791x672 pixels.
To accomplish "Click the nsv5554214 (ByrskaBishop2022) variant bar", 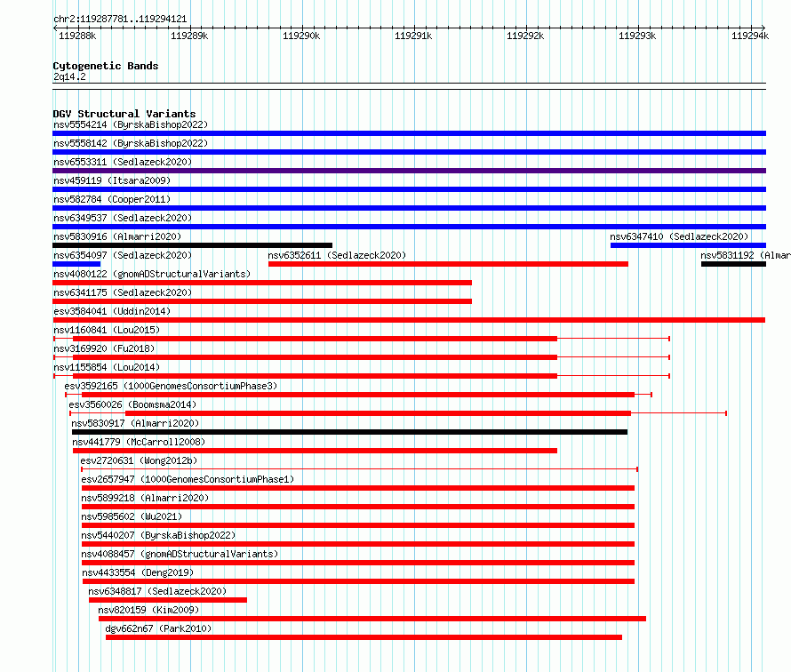I will point(409,133).
